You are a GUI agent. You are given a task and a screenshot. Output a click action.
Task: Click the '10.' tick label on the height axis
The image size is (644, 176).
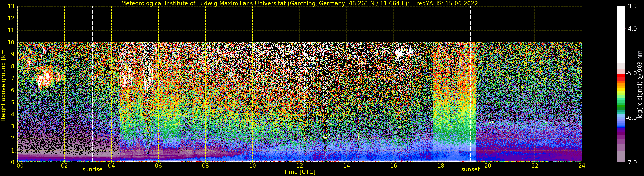(x=12, y=43)
